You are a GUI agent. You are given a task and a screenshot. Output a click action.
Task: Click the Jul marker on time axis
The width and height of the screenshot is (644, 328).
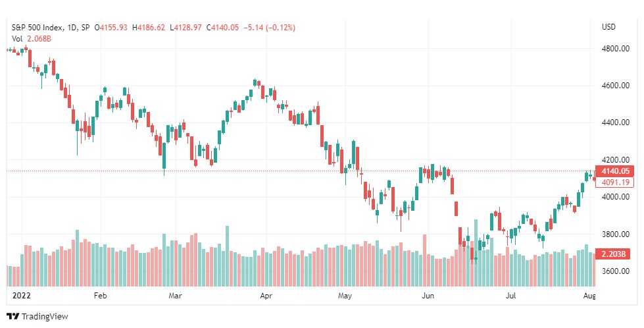tap(510, 296)
